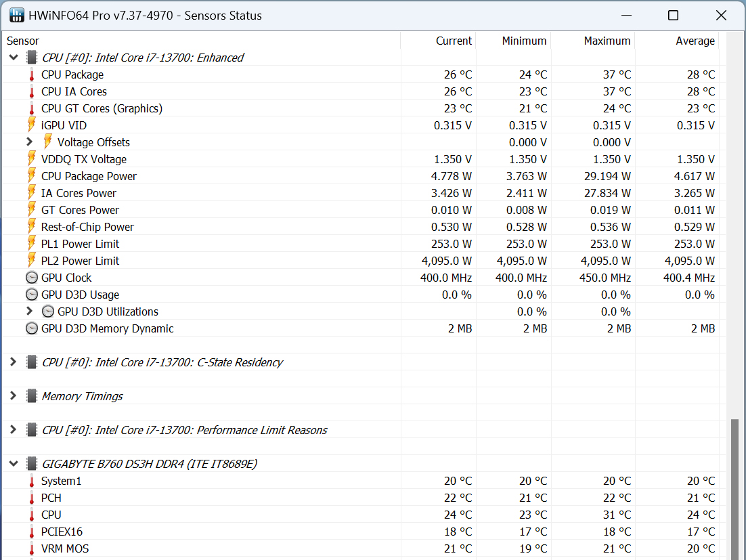Click the CPU Package thermometer icon
Screen dimensions: 746x560
(32, 74)
